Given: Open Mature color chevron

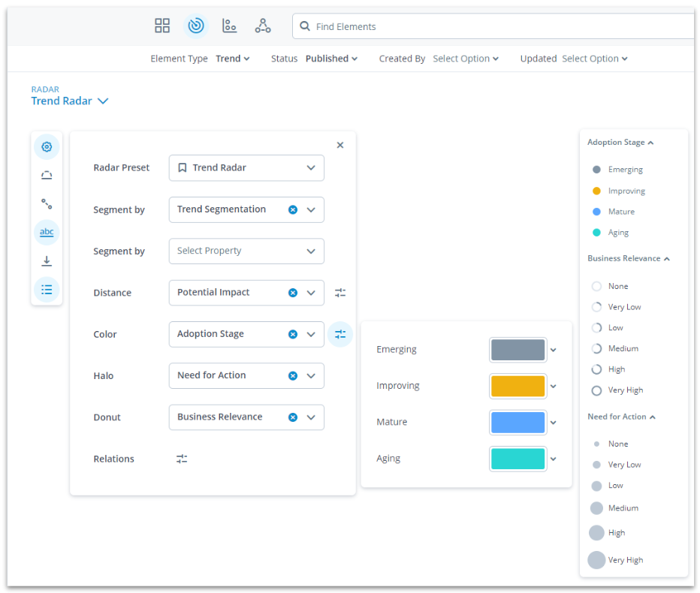Looking at the screenshot, I should 554,423.
